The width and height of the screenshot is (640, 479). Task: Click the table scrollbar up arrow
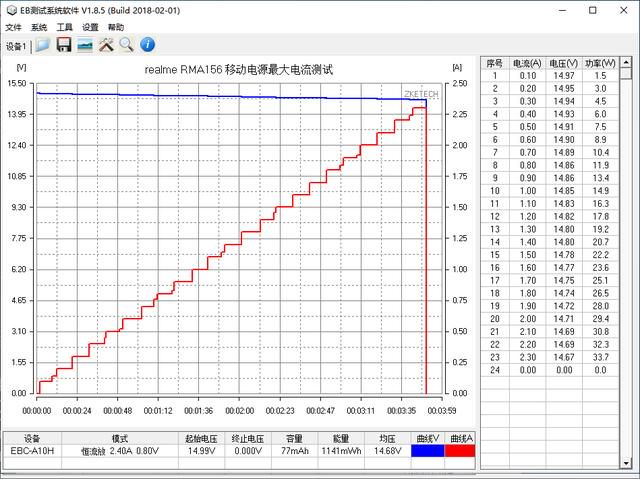click(626, 62)
